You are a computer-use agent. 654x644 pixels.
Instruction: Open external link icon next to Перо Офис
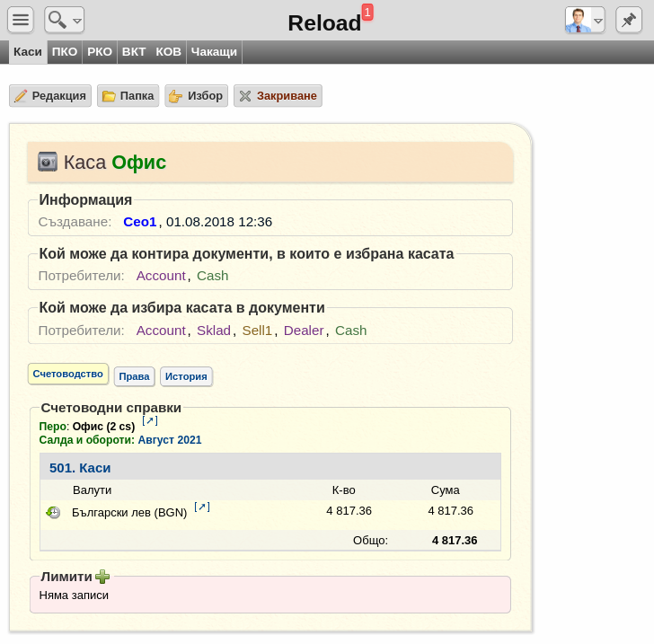point(150,420)
